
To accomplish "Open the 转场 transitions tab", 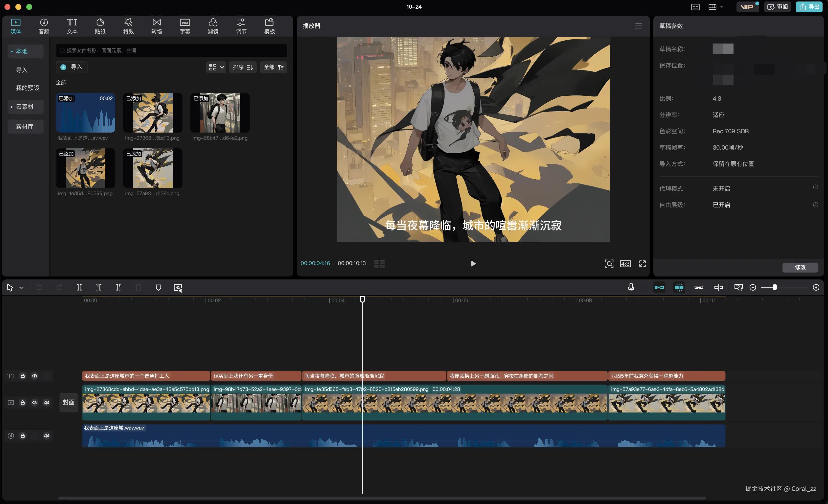I will tap(157, 26).
